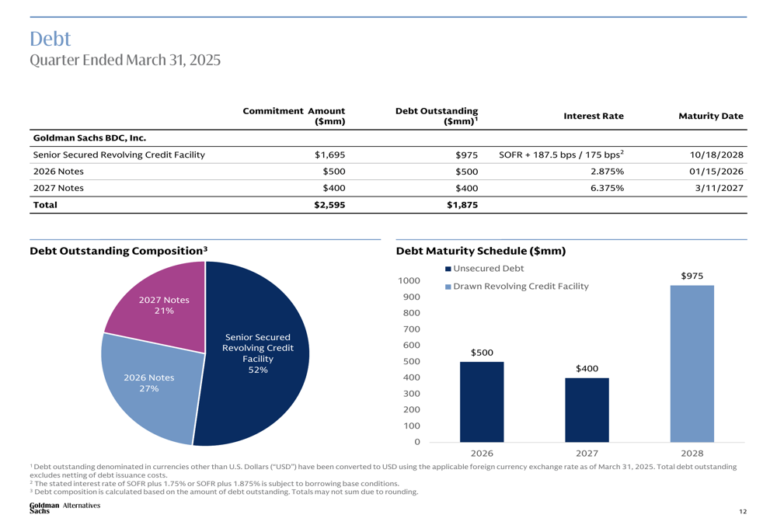The height and width of the screenshot is (532, 777).
Task: Click the 'Commitment Amount ($mm)' column header
Action: (294, 116)
